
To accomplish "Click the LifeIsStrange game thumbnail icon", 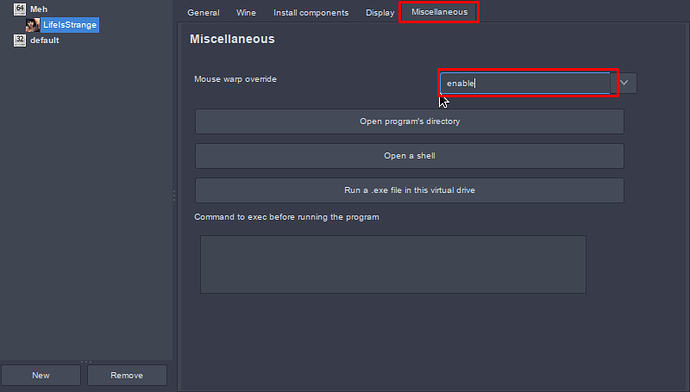I will coord(33,25).
